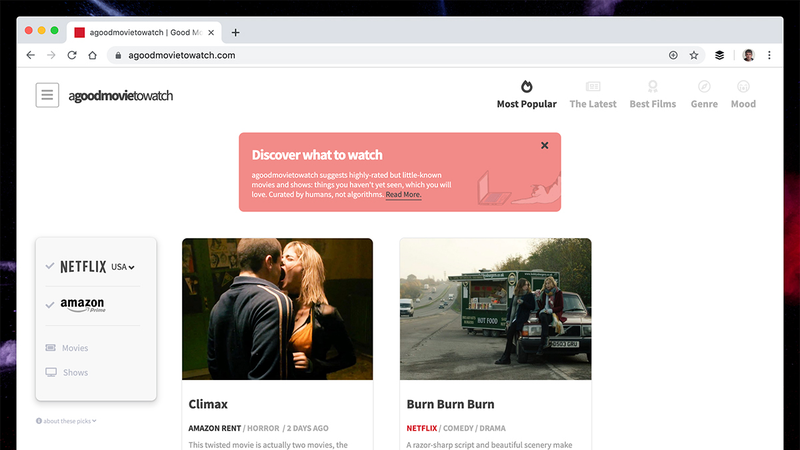
Task: Open the stacked layers extension icon
Action: click(x=719, y=55)
